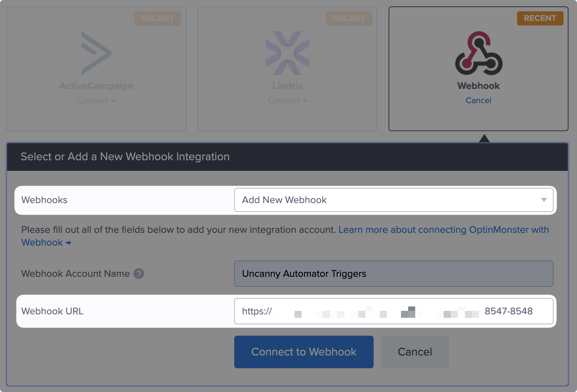Screen dimensions: 577x392
Task: Focus the Webhook Account Name field
Action: click(x=394, y=274)
